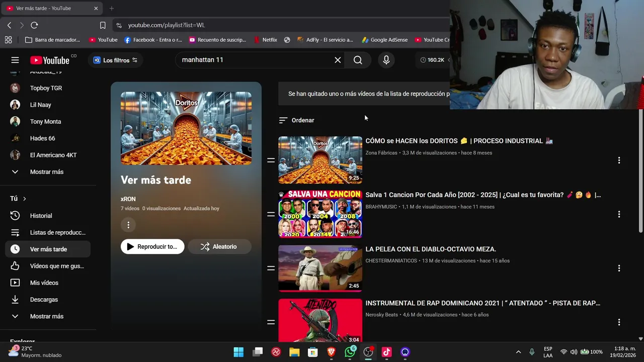Screen dimensions: 644x362
Task: Clear the search text with the X
Action: [x=338, y=60]
